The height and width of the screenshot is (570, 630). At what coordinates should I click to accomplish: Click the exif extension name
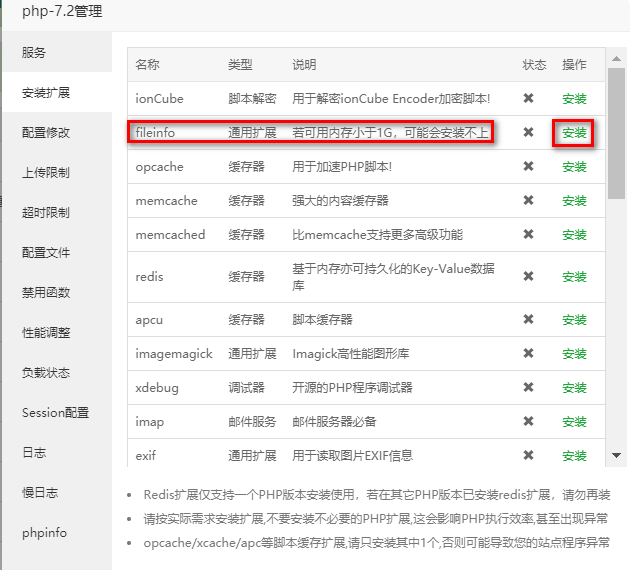point(146,456)
